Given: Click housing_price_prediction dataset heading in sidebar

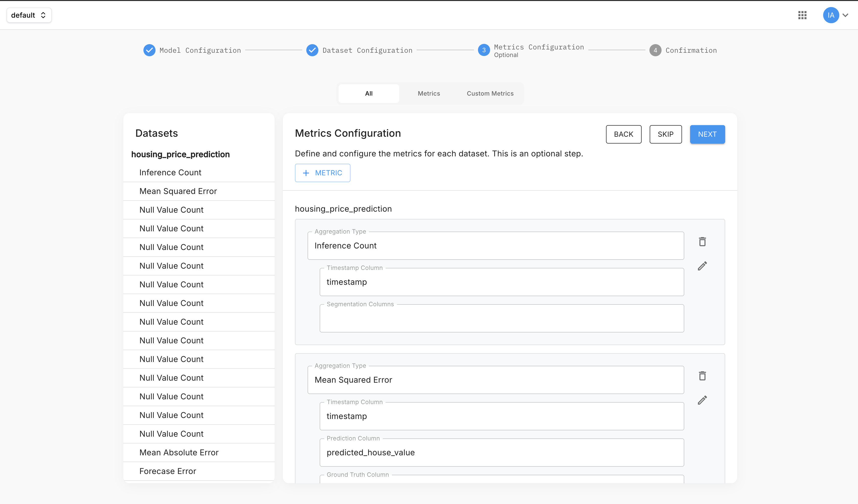Looking at the screenshot, I should 181,154.
